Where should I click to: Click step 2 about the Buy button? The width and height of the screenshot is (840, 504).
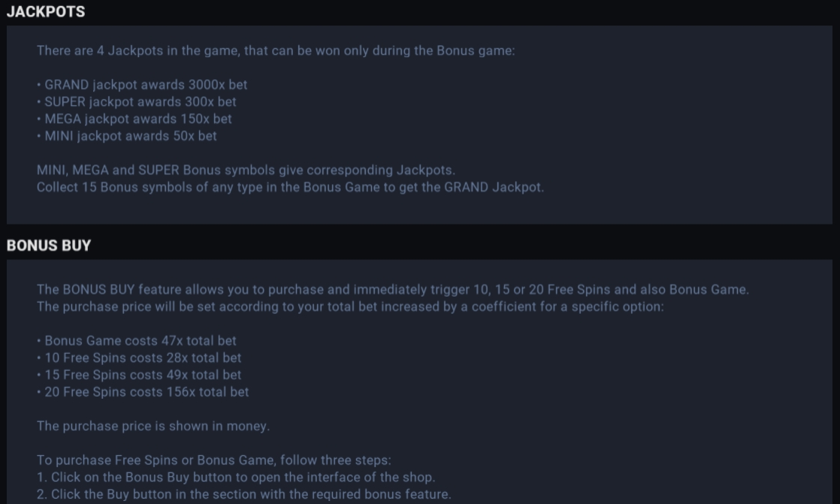(x=243, y=494)
